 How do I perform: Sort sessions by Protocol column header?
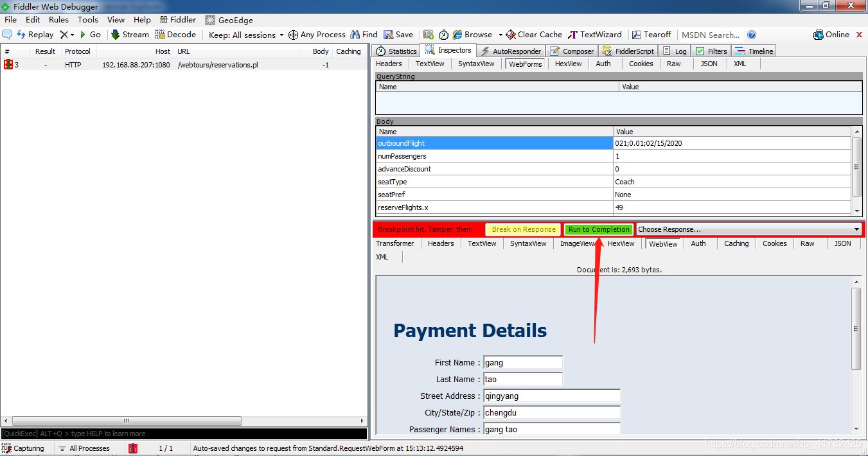click(x=78, y=51)
